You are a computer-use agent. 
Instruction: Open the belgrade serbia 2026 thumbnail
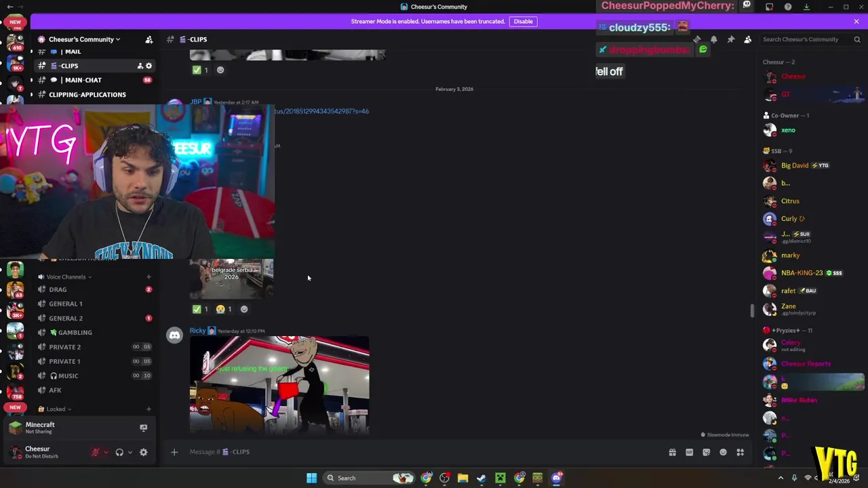pos(231,279)
